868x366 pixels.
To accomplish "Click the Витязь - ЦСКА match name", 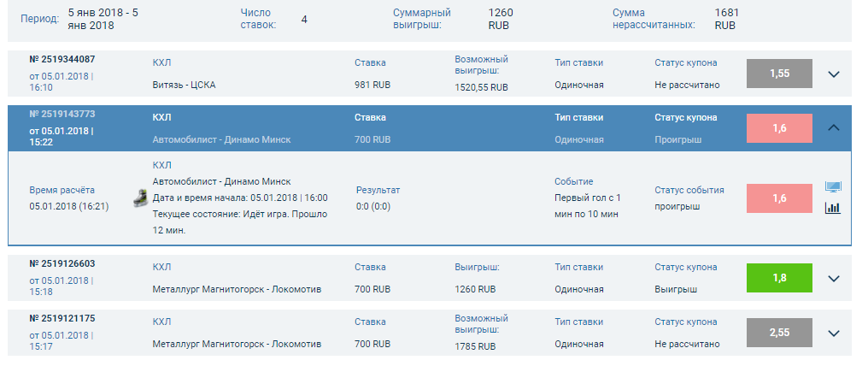I will pyautogui.click(x=184, y=86).
